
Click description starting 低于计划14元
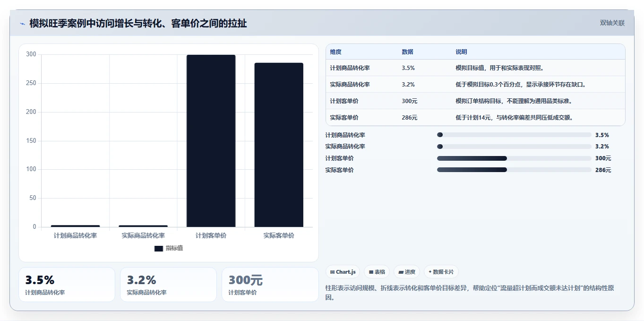[515, 118]
